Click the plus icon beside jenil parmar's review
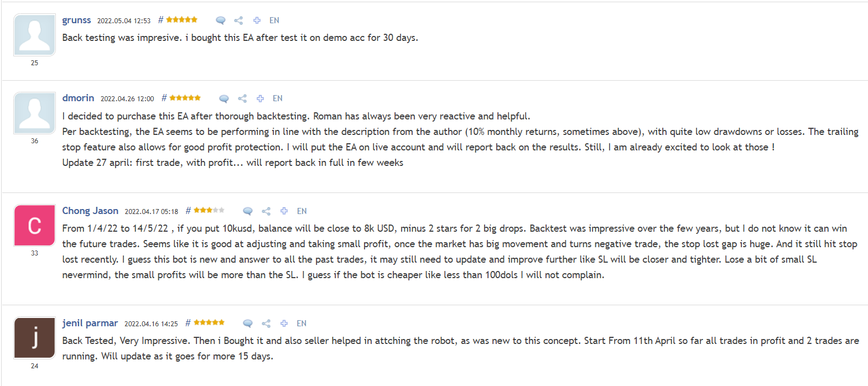The height and width of the screenshot is (386, 868). 284,323
